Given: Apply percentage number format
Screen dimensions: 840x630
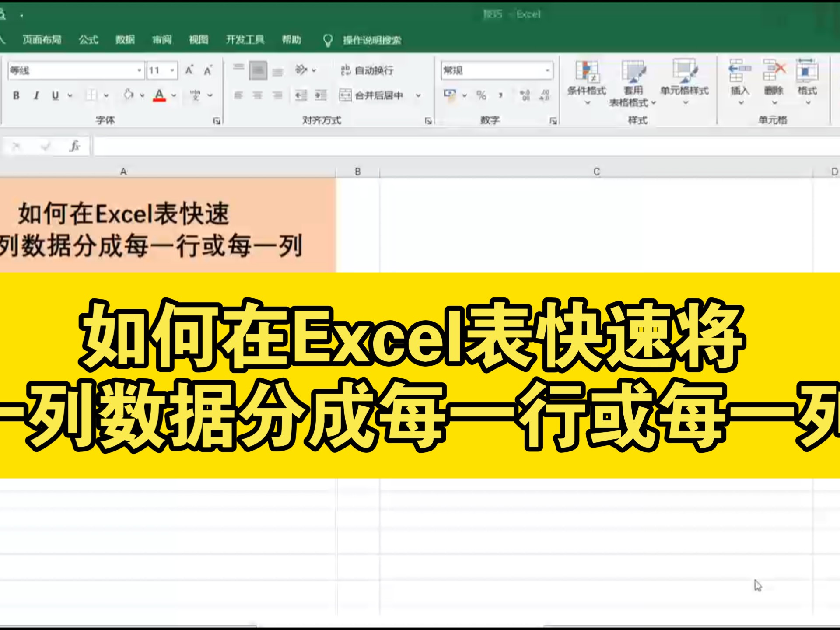Looking at the screenshot, I should tap(482, 95).
